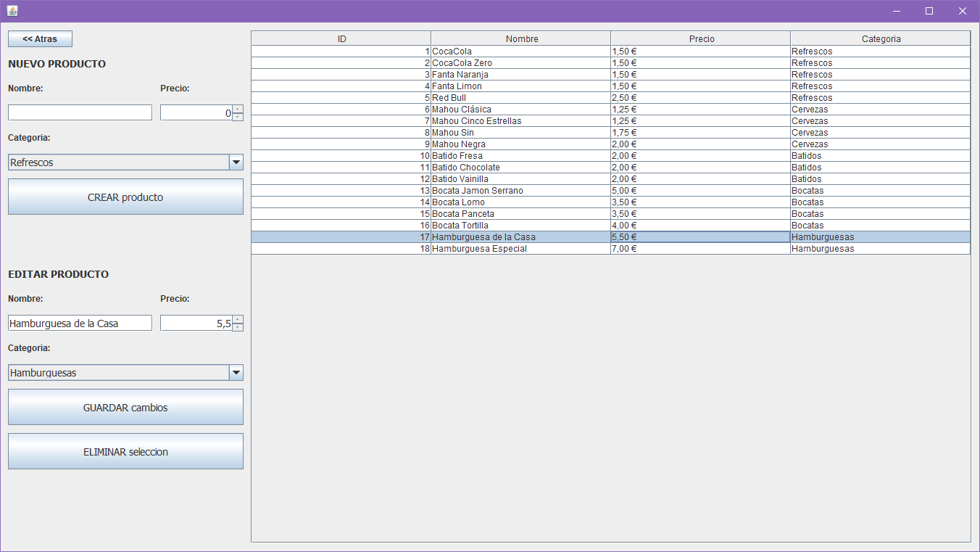980x552 pixels.
Task: Select the Mahou Sin cell
Action: [521, 133]
